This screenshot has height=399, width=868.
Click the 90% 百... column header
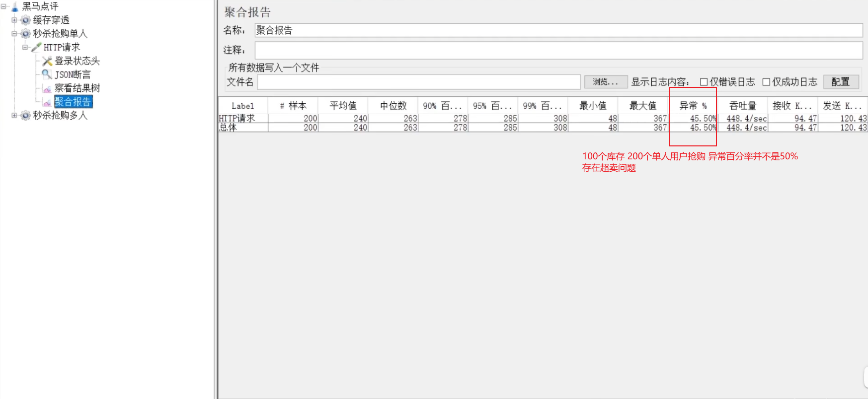tap(443, 106)
